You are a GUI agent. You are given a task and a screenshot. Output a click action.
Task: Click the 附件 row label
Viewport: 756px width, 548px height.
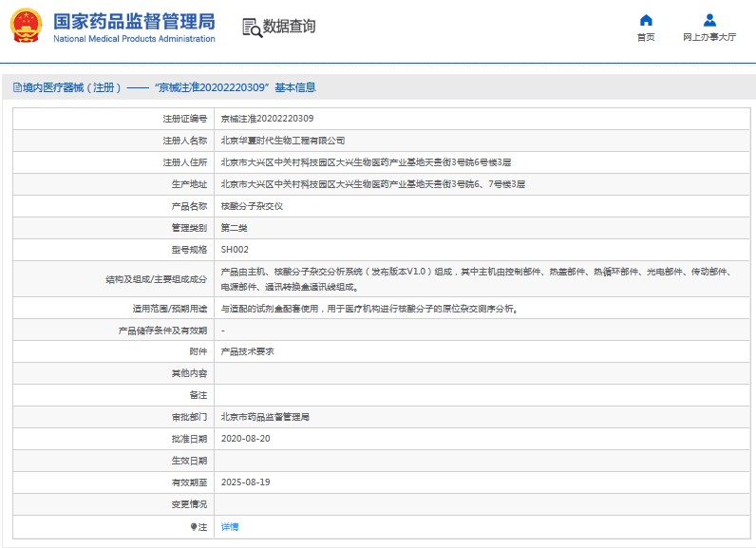(x=198, y=351)
